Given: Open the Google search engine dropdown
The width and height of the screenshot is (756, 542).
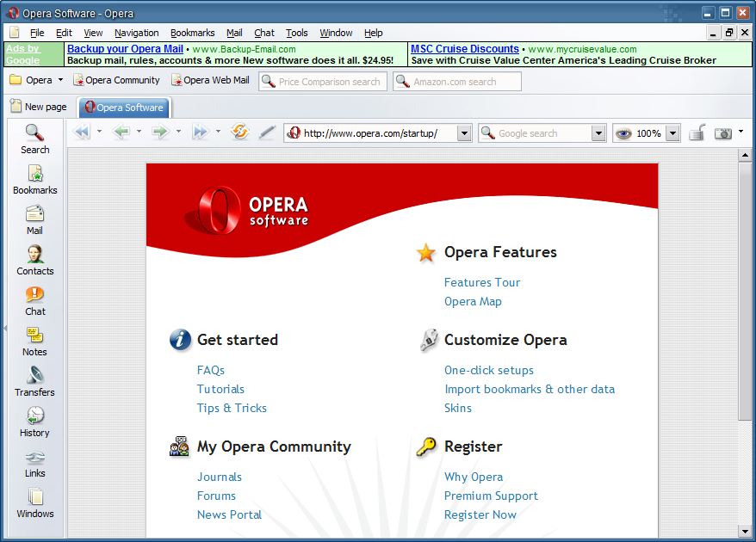Looking at the screenshot, I should point(598,133).
